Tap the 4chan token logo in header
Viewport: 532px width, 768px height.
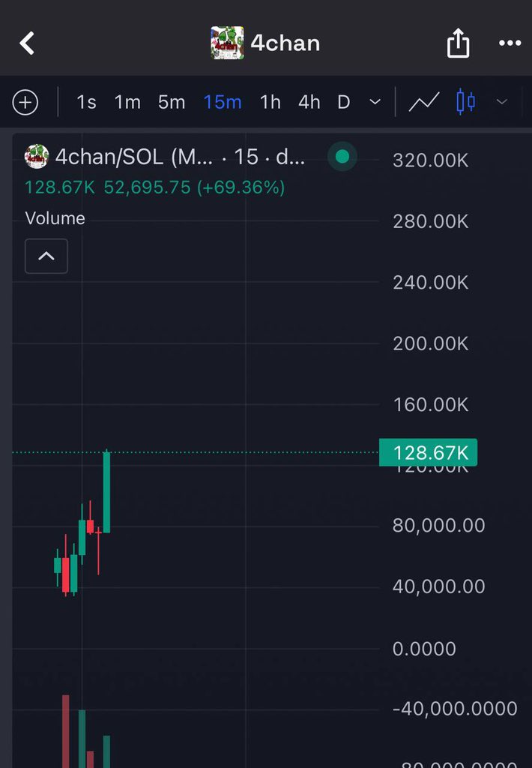(227, 43)
